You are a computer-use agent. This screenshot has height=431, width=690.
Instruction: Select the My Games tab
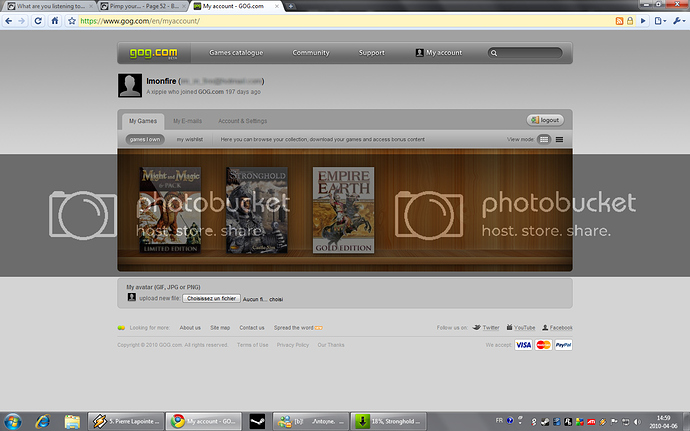coord(143,121)
